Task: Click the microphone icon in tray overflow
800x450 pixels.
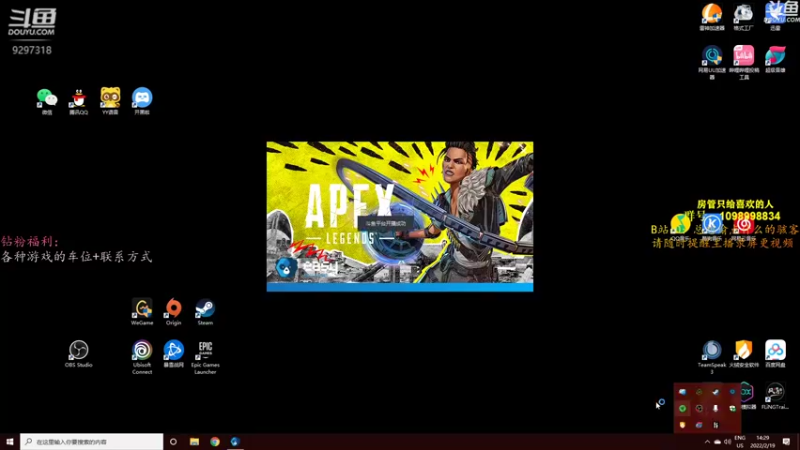Action: click(x=715, y=408)
